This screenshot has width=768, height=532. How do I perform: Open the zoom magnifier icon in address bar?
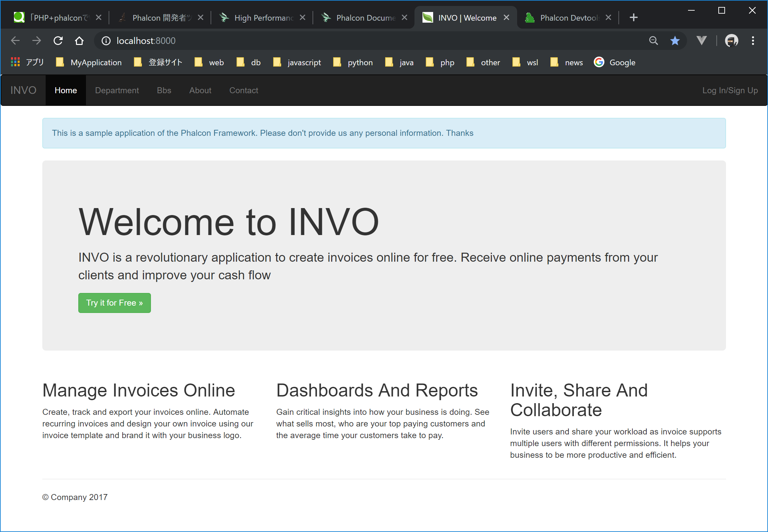point(653,41)
